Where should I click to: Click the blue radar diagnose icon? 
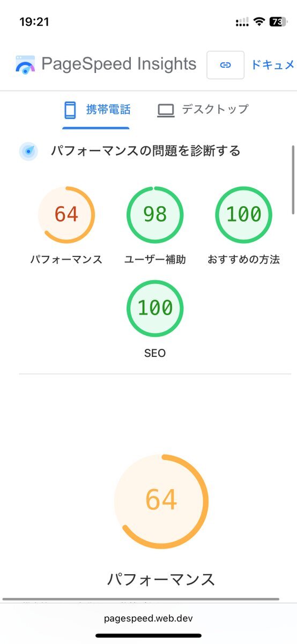(28, 151)
